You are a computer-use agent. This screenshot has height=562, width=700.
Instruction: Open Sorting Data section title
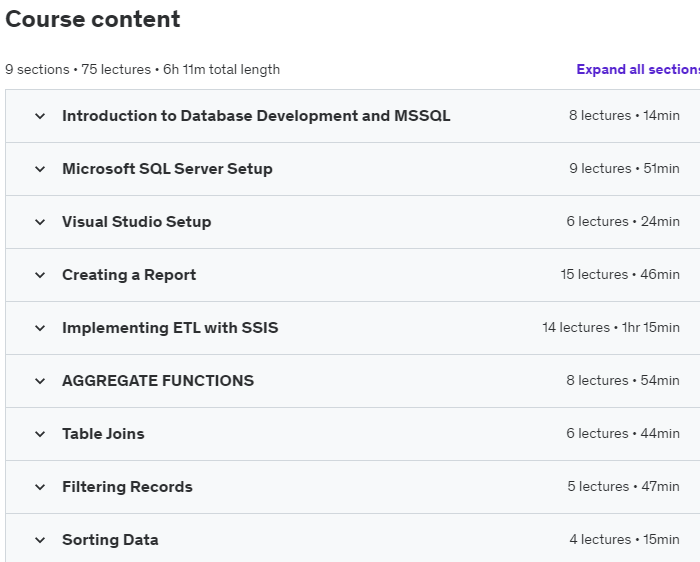click(110, 540)
